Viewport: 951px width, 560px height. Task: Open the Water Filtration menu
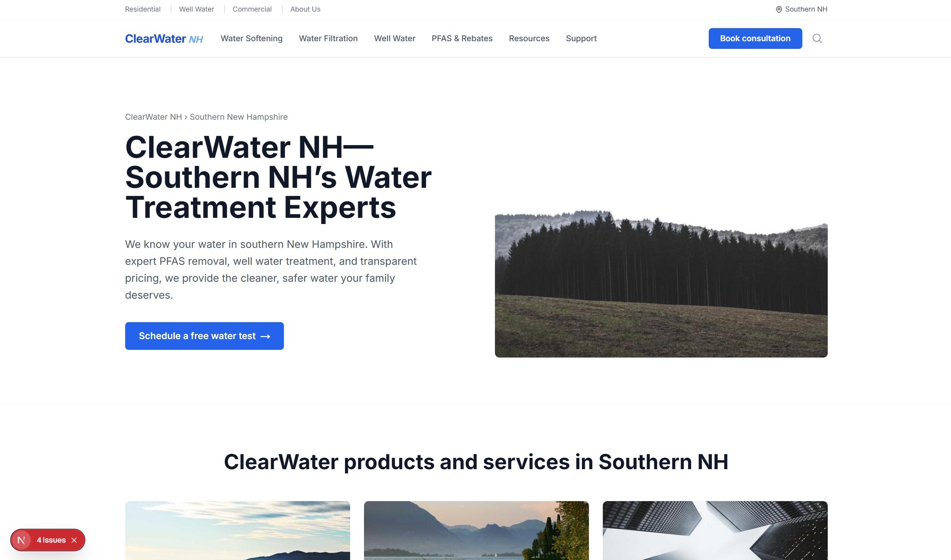point(328,38)
